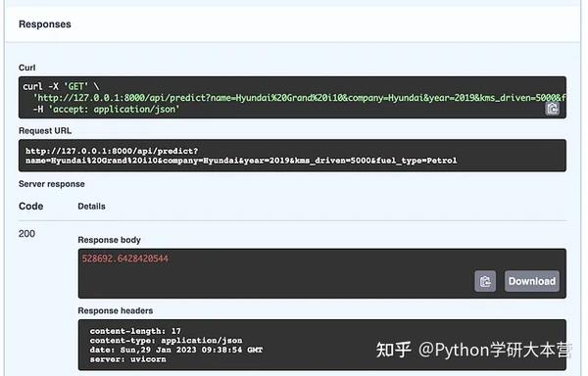Click the Details column header

pos(91,207)
